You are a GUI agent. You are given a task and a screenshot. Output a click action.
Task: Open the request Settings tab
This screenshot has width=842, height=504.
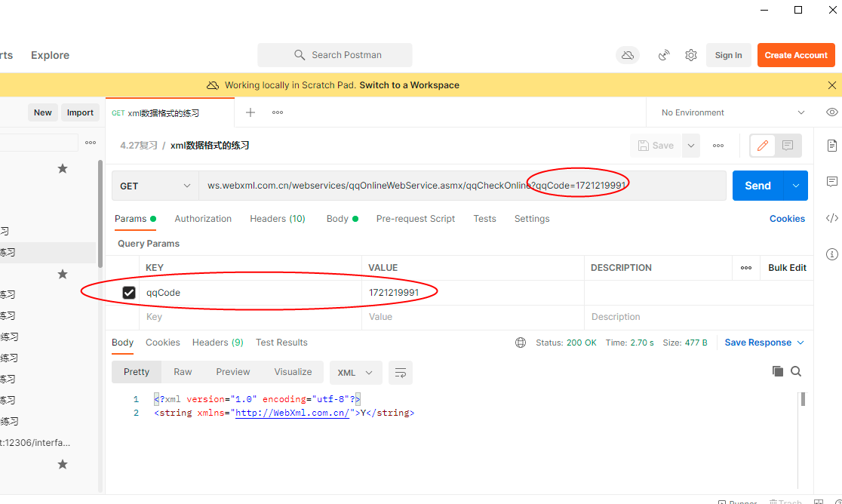pos(532,219)
